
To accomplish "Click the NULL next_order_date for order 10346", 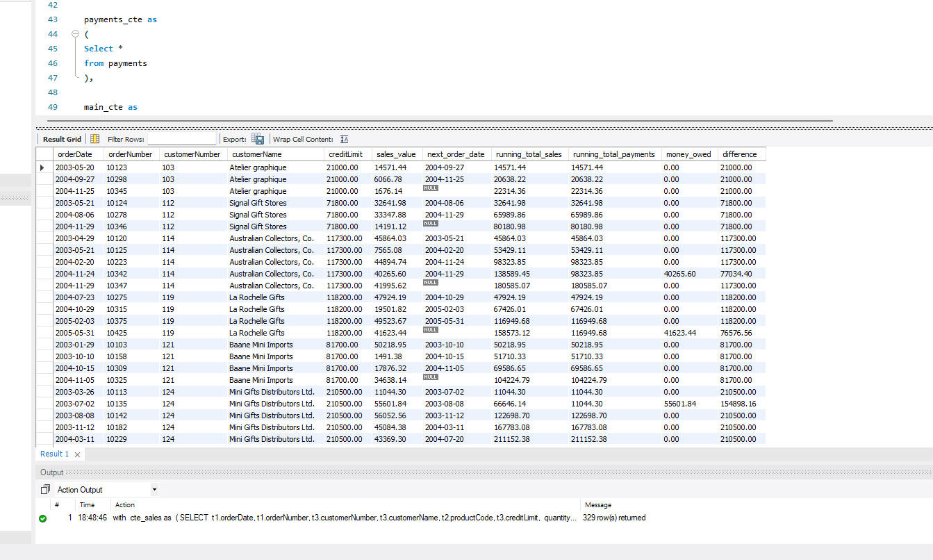I will pos(431,224).
